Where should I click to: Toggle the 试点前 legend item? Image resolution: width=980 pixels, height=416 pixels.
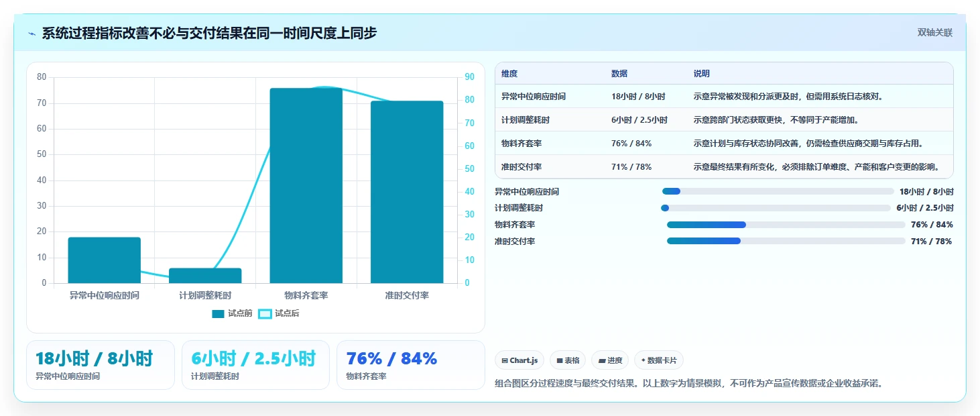pos(232,313)
